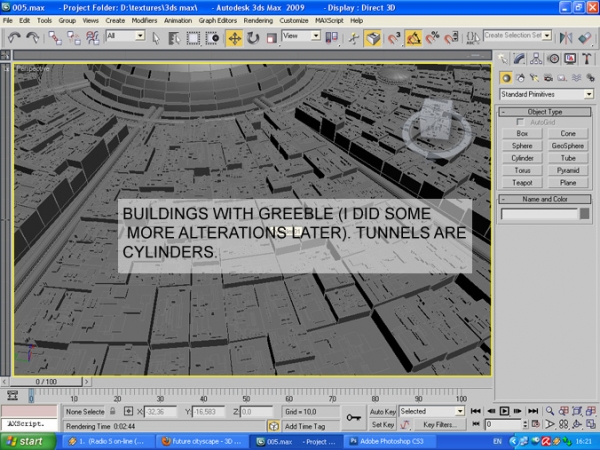Collapse the Name and Color rollout
The image size is (600, 450).
tap(545, 199)
